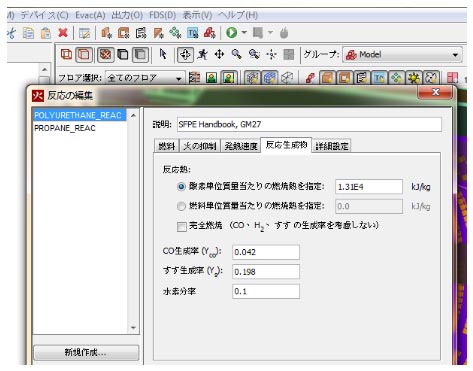Activate the orbit view tool
Screen dimensions: 473x371
185,54
